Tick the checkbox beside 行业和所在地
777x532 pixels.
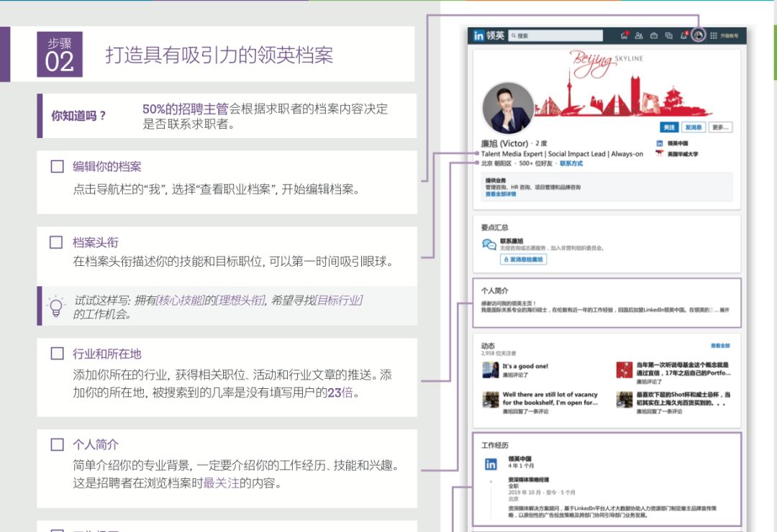click(57, 354)
